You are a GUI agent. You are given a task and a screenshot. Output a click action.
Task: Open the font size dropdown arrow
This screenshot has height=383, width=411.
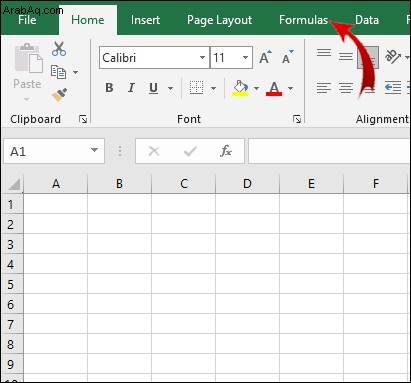pos(245,57)
